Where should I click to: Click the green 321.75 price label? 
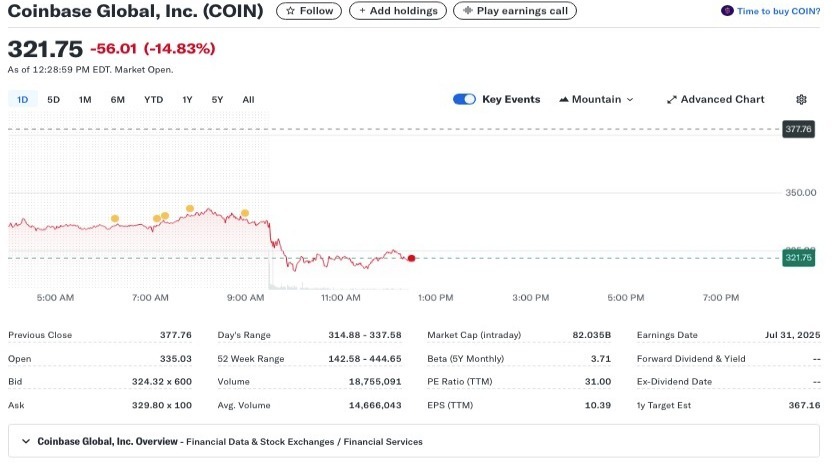tap(798, 258)
